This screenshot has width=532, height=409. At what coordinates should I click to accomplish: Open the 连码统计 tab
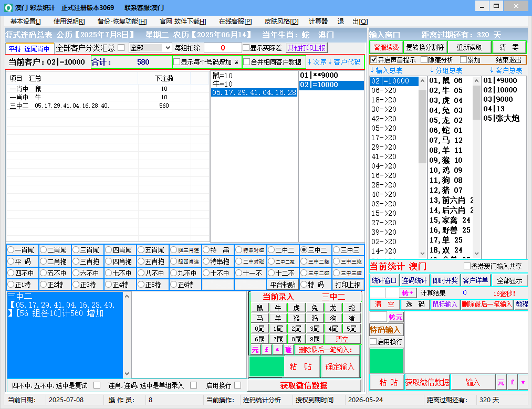pyautogui.click(x=414, y=280)
